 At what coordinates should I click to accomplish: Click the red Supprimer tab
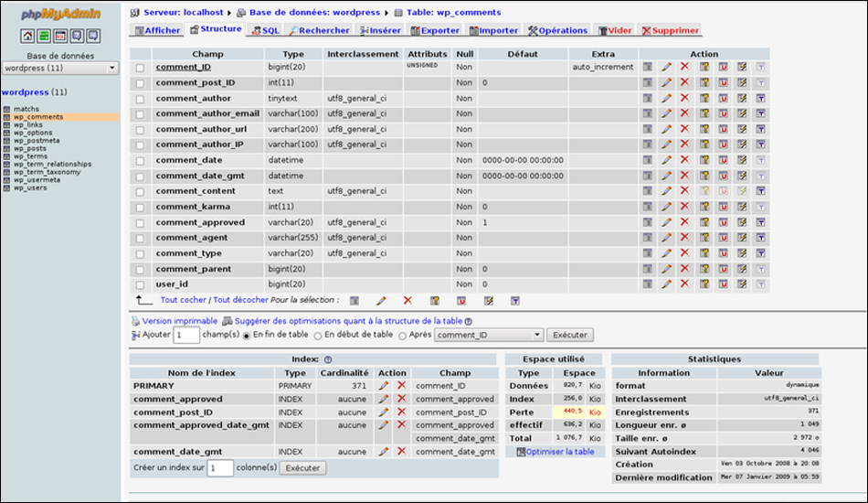(671, 30)
